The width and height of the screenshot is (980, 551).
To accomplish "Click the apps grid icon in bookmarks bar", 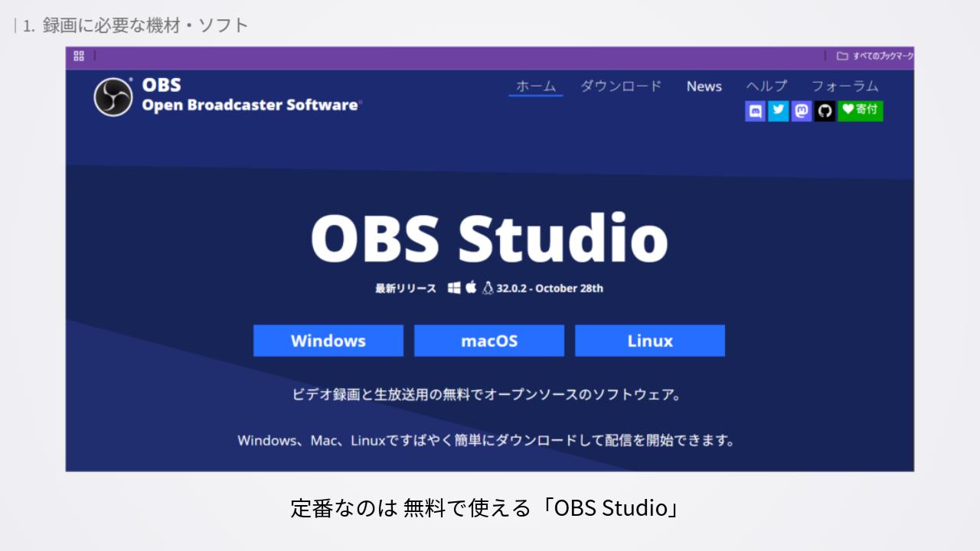I will (x=79, y=56).
